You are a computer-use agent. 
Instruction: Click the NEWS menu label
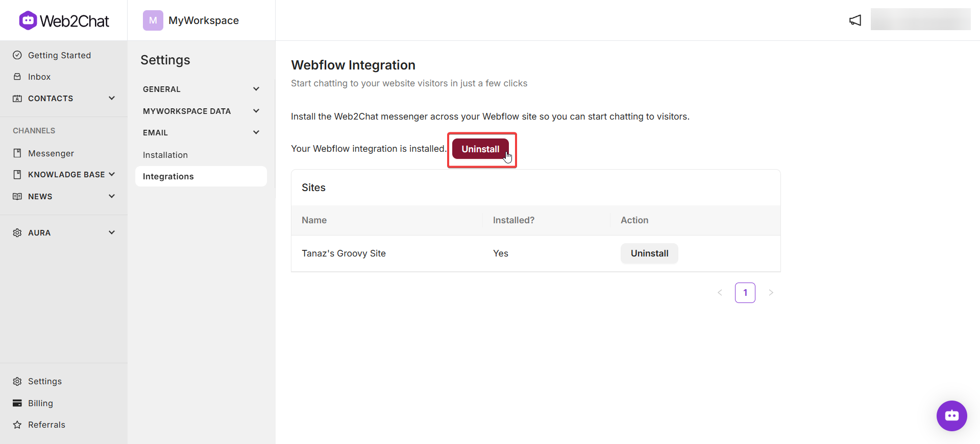coord(40,196)
